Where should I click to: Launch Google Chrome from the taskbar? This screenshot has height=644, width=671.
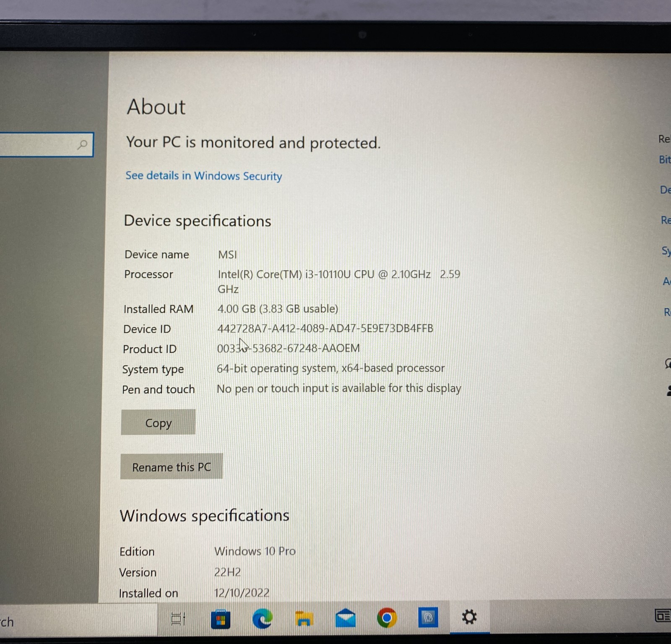[387, 618]
